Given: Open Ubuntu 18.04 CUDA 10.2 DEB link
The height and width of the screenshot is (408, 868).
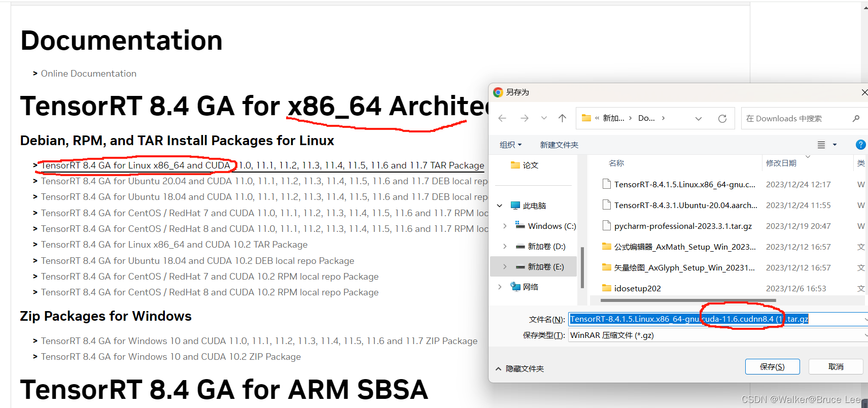Looking at the screenshot, I should 197,261.
